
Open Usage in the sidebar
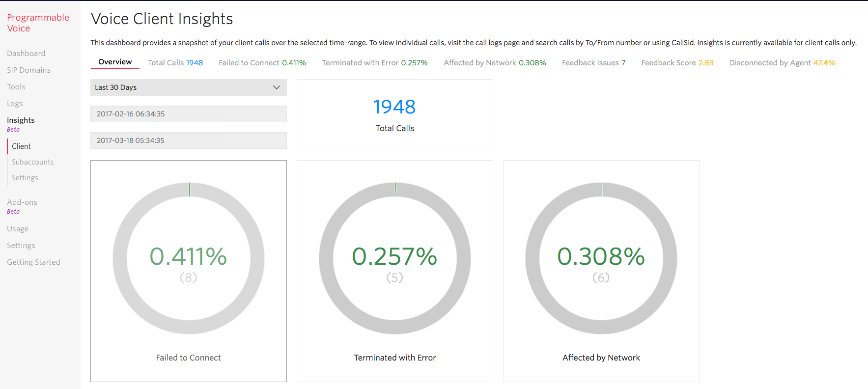click(18, 228)
